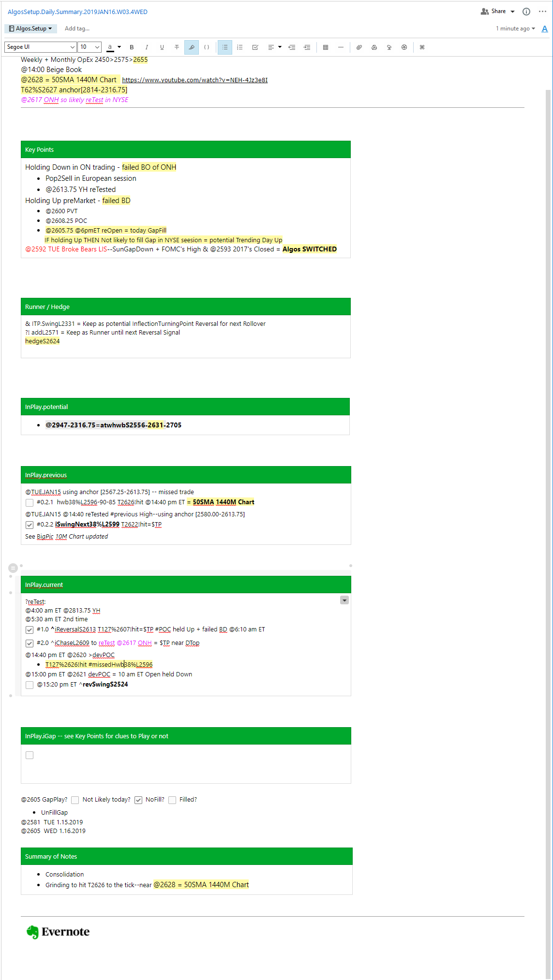This screenshot has width=553, height=980.
Task: Expand the Share dropdown arrow
Action: (x=512, y=12)
